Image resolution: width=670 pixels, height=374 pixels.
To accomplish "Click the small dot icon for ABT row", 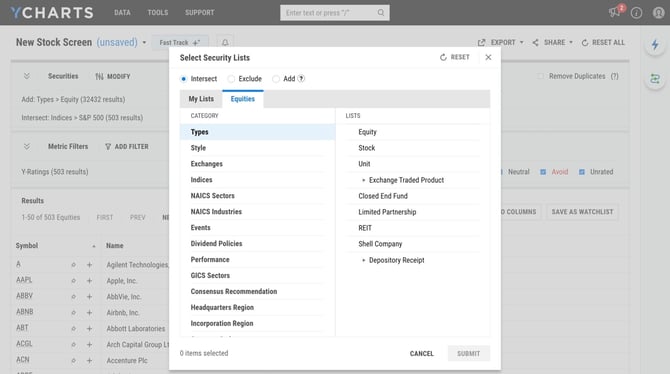I will click(x=73, y=329).
